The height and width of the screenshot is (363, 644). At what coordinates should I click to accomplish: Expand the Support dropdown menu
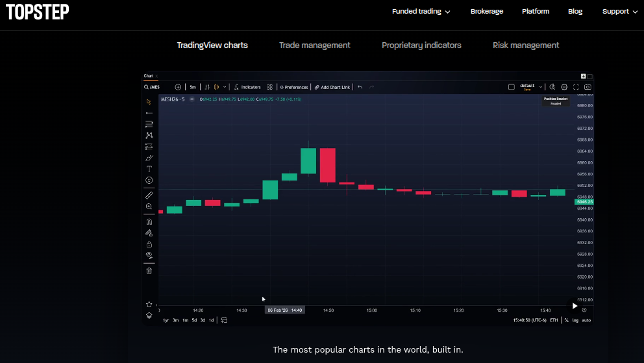[x=620, y=12]
